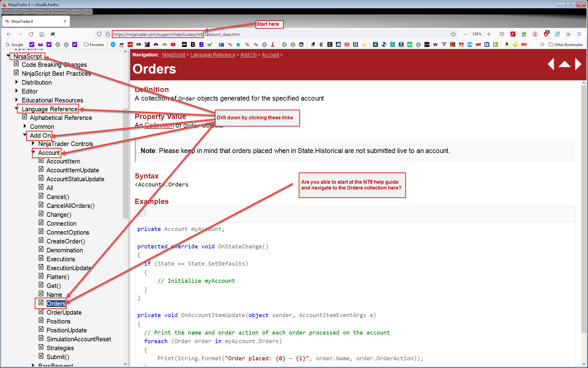Expand the NinjaTrader Controls node

[x=33, y=144]
